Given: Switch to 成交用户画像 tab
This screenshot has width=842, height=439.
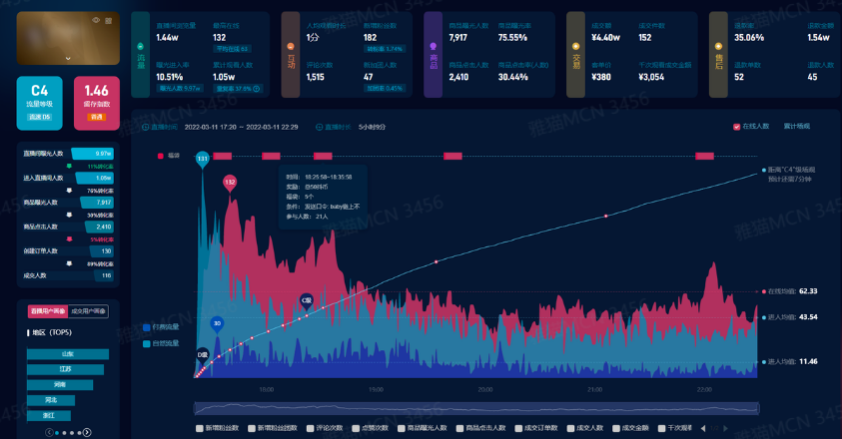Looking at the screenshot, I should (x=89, y=312).
